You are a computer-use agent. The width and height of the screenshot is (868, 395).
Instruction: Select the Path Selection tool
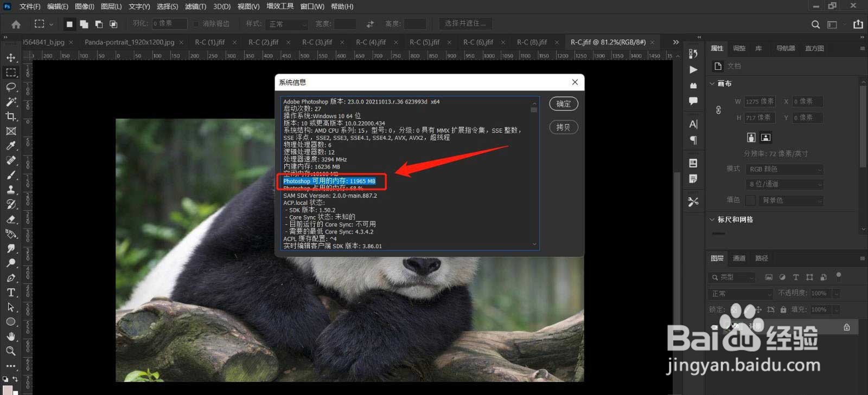click(11, 307)
